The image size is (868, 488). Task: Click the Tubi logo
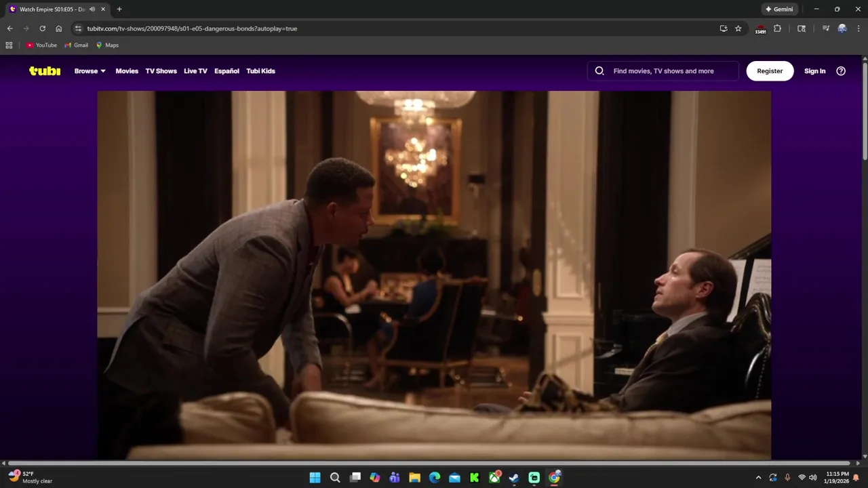[45, 71]
